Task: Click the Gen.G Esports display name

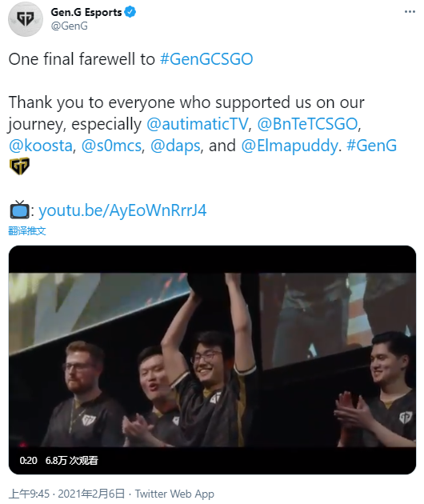Action: [x=86, y=12]
